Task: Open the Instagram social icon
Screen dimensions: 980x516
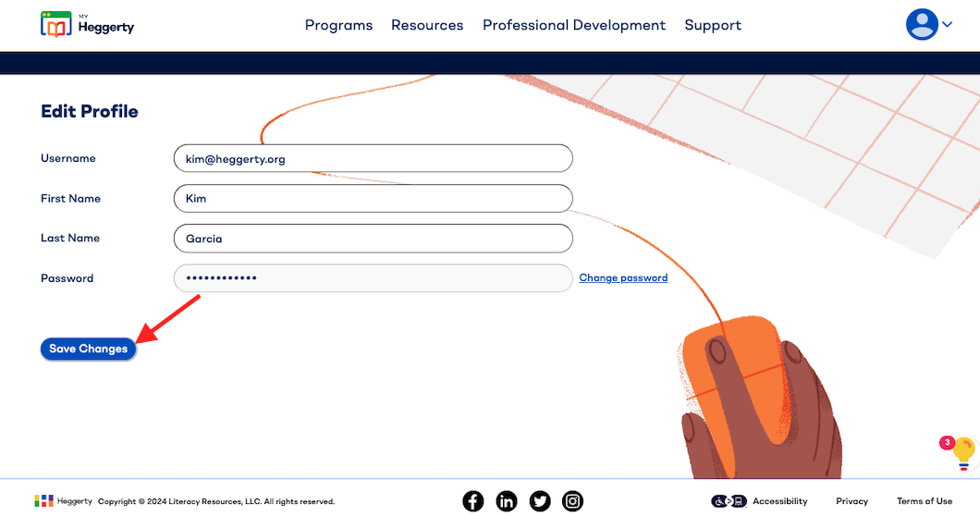Action: point(572,501)
